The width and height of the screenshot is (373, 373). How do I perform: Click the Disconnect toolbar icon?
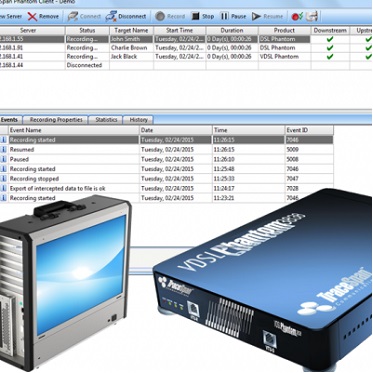pyautogui.click(x=111, y=16)
